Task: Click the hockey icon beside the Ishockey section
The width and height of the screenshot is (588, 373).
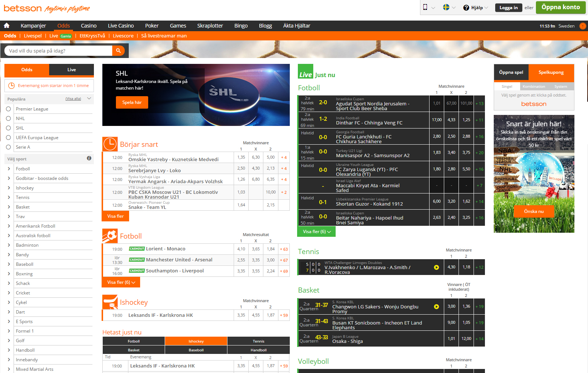Action: [109, 302]
